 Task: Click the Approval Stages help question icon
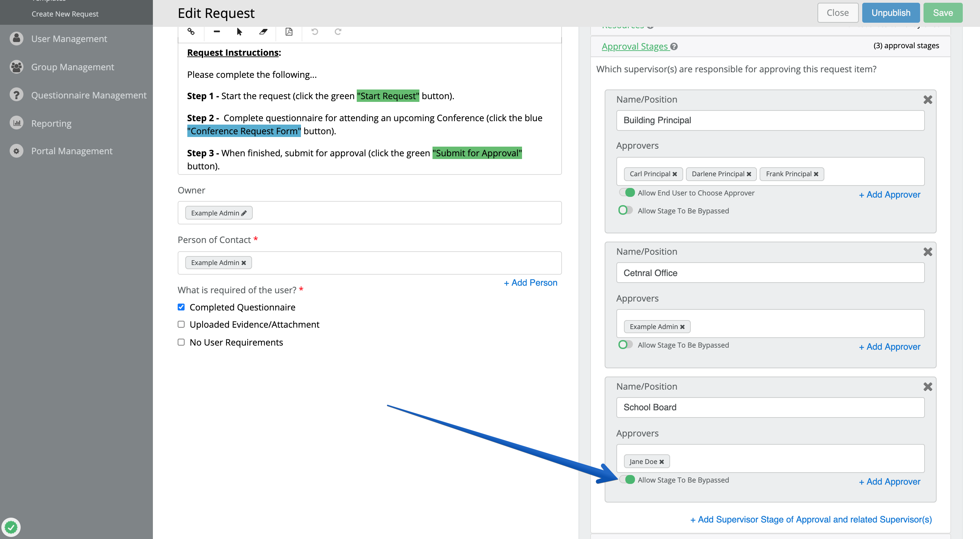[674, 46]
